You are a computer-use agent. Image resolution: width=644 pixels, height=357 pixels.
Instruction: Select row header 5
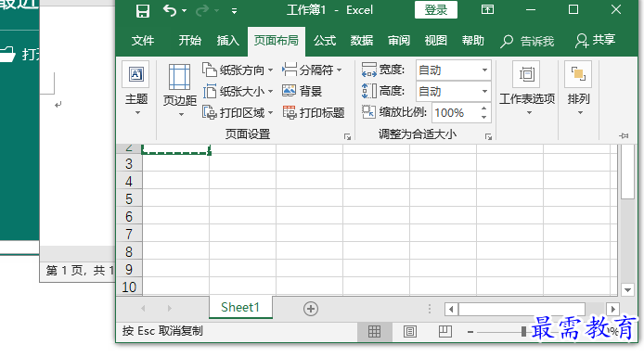[x=129, y=199]
